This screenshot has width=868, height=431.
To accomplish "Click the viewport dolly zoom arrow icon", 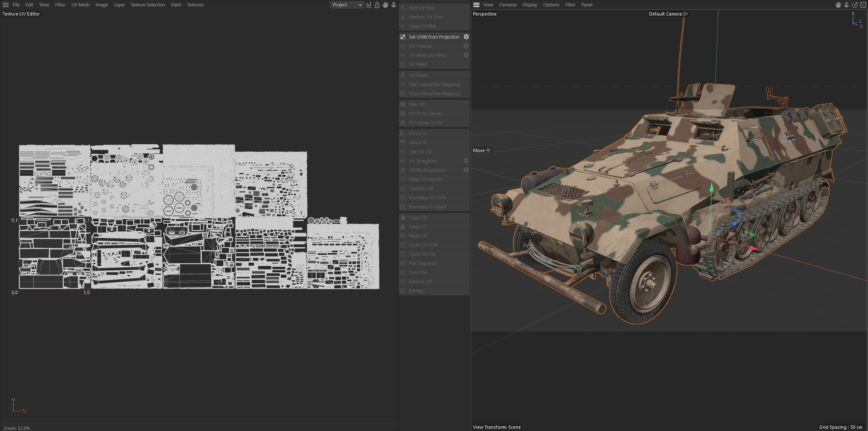I will 846,5.
